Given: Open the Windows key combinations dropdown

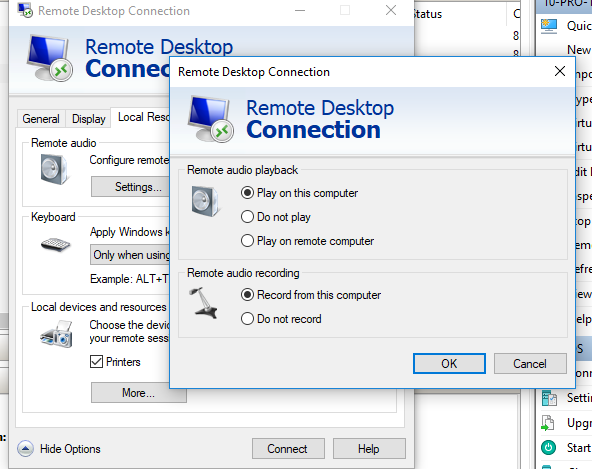Looking at the screenshot, I should point(130,255).
